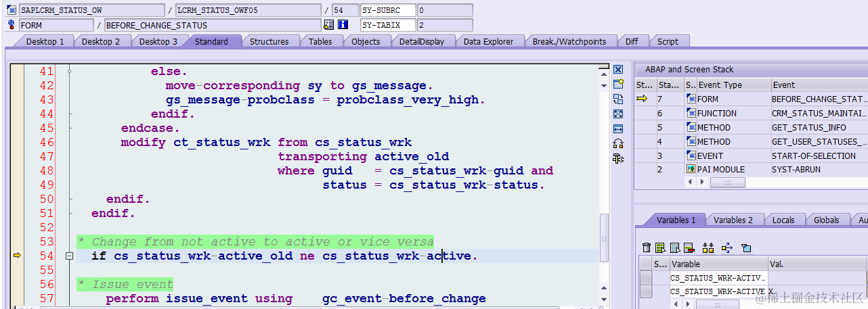Click the navigate icon in GET_STATUS_INFO row
Viewport: 868px width, 309px height.
[x=691, y=128]
